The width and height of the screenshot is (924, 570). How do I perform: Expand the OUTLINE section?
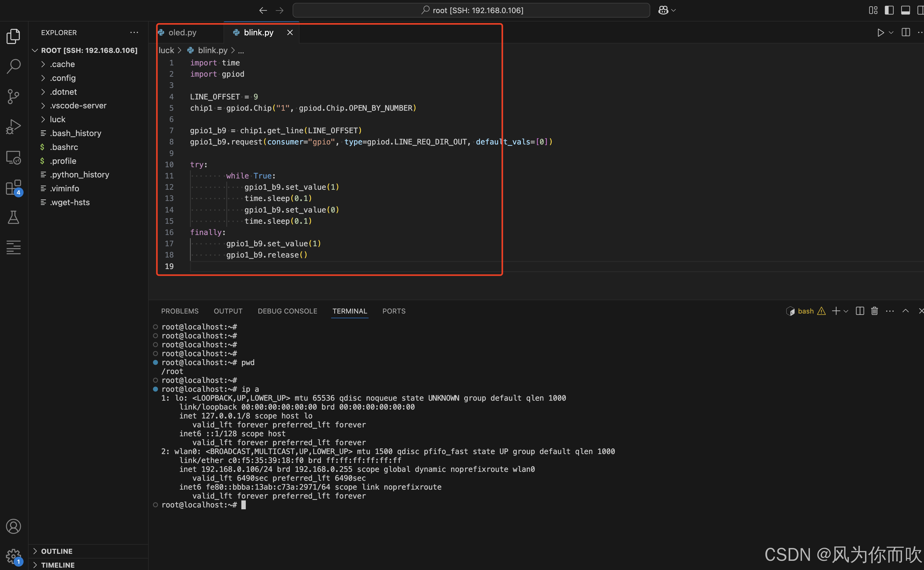click(x=57, y=551)
